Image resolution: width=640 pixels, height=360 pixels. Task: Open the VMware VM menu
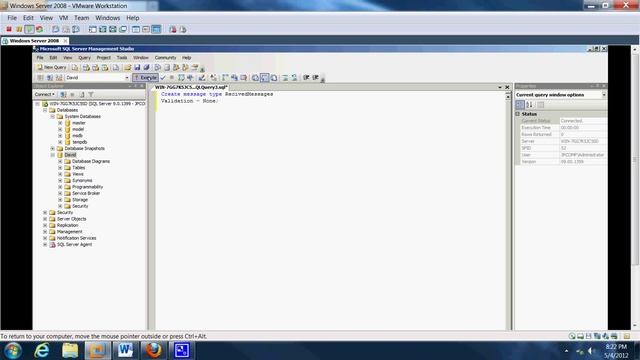[x=63, y=18]
